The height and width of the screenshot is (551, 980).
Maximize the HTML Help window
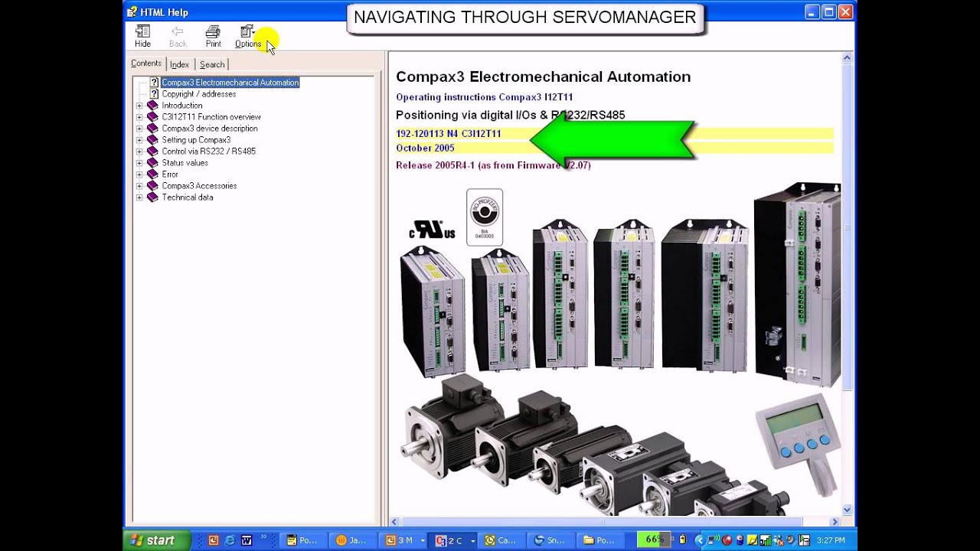[828, 12]
